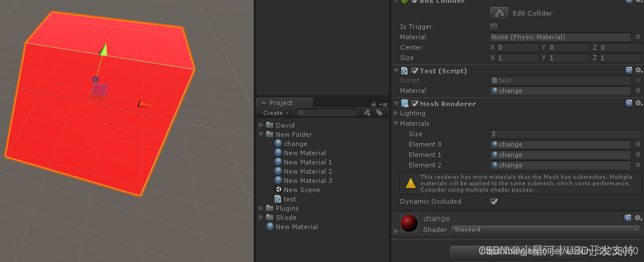
Task: Click the green Y-axis gizmo arrow
Action: (104, 50)
